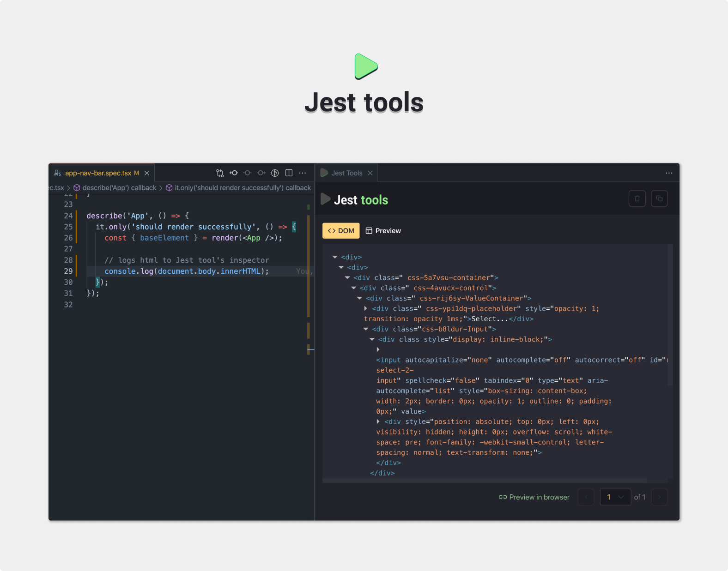Collapse the css-4avucx-control div
Viewport: 728px width, 571px height.
(354, 288)
